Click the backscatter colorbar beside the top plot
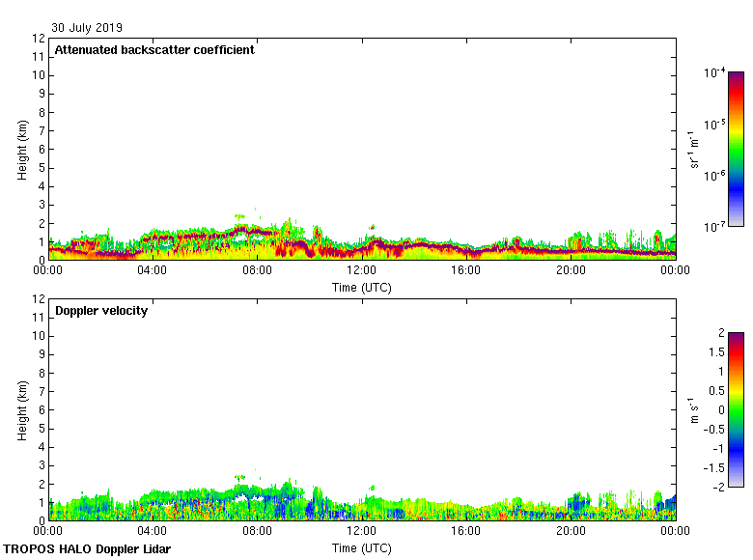 coord(736,149)
